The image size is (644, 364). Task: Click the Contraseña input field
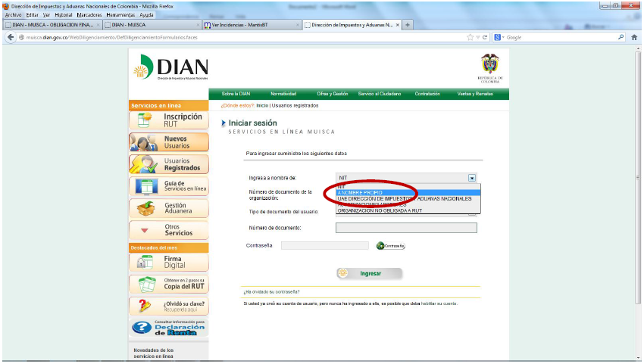tap(325, 245)
